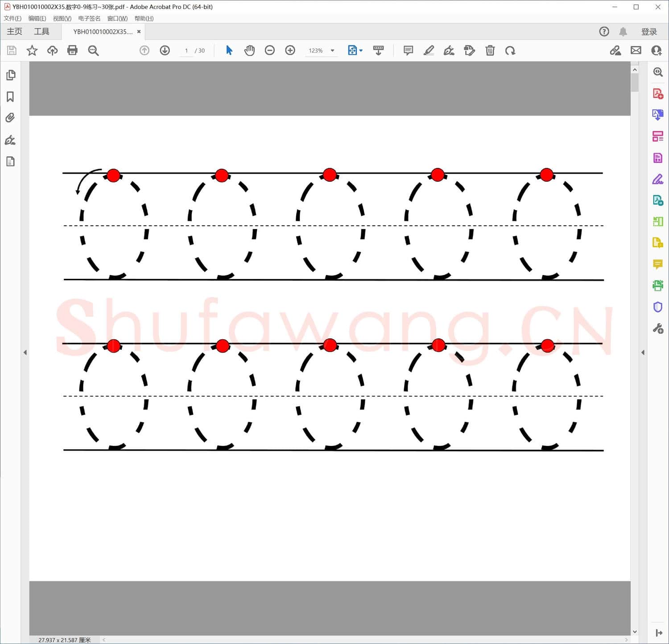The width and height of the screenshot is (669, 644).
Task: Open the Export PDF tool
Action: (x=658, y=115)
